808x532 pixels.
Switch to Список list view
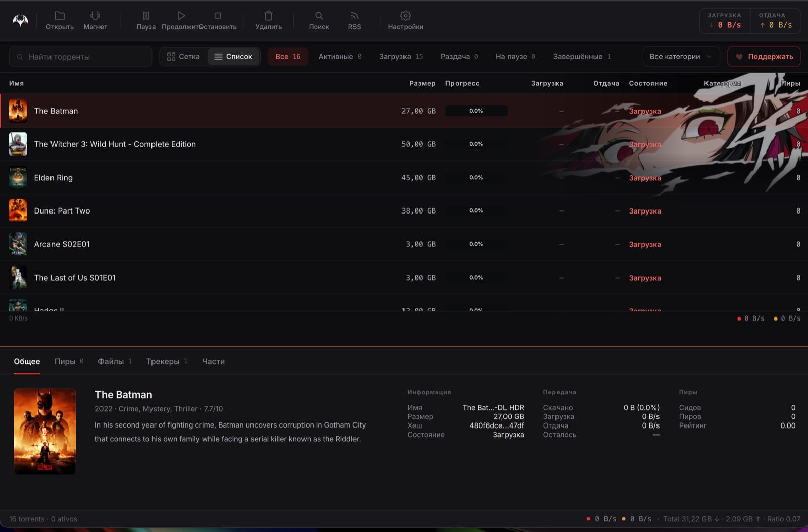click(x=233, y=57)
